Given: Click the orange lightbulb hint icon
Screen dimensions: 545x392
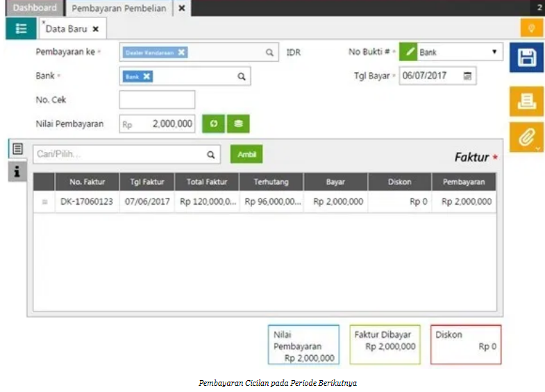Looking at the screenshot, I should click(x=532, y=28).
